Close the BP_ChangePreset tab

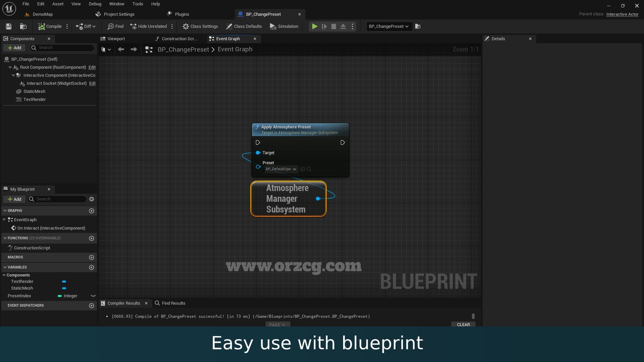click(x=300, y=14)
